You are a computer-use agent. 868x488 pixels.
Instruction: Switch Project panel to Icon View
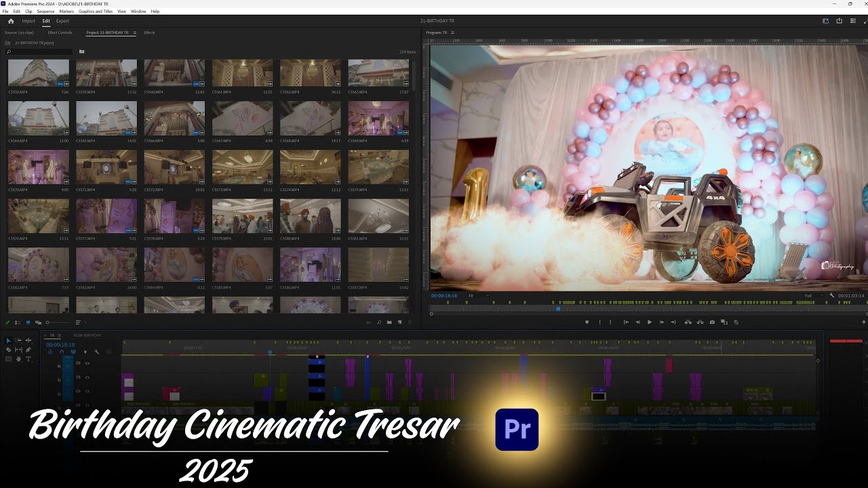tap(28, 322)
